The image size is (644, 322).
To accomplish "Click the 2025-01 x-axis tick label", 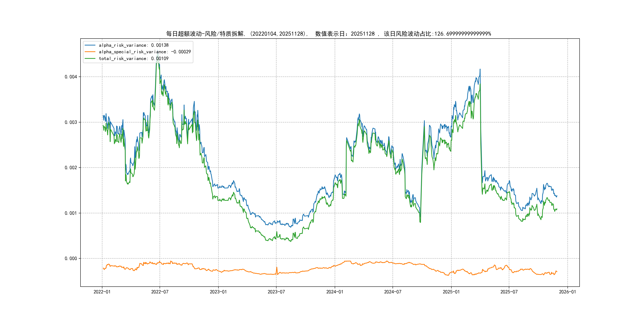I will (451, 292).
